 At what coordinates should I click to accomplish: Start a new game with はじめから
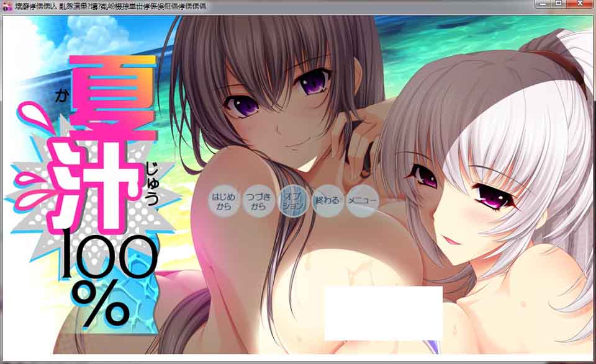224,201
